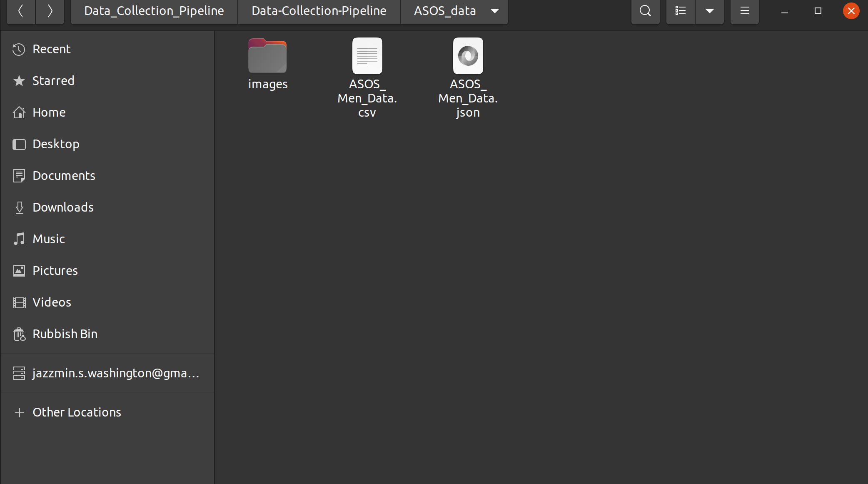Expand Other Locations in the sidebar

click(x=77, y=412)
